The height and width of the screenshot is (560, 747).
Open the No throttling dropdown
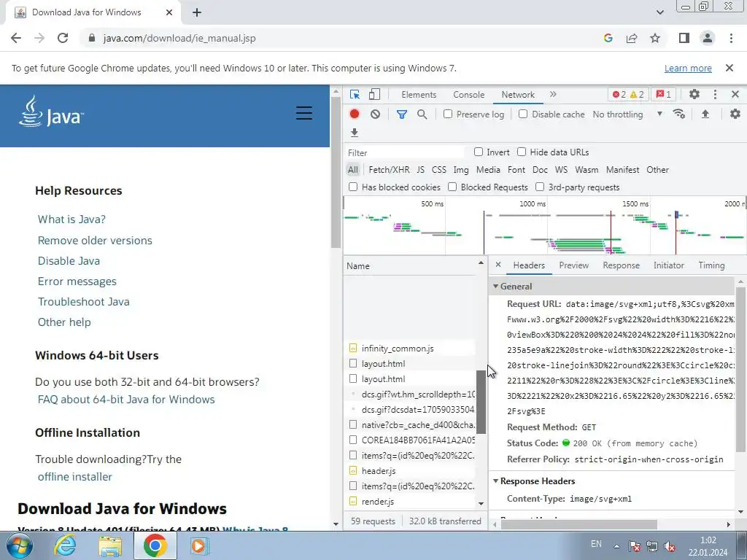click(627, 114)
